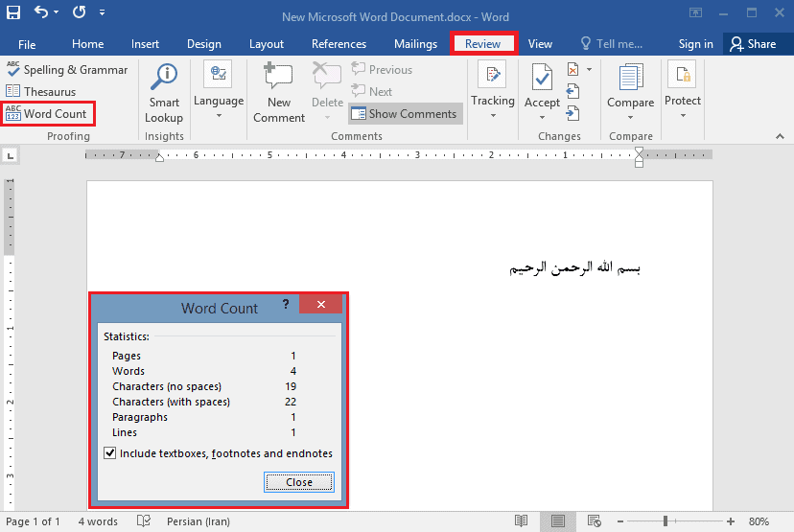Click the Close button in Word Count dialog

pos(299,482)
